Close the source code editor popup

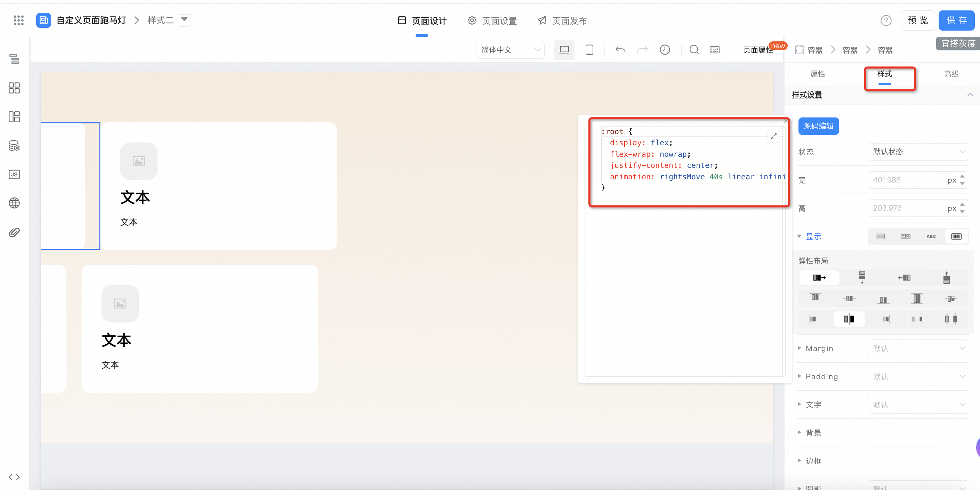[786, 121]
